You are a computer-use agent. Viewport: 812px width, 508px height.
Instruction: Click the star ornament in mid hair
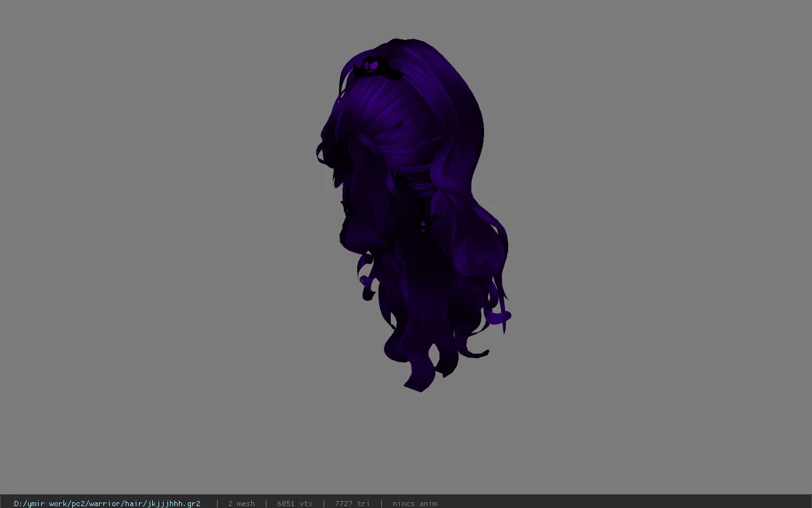pyautogui.click(x=423, y=222)
